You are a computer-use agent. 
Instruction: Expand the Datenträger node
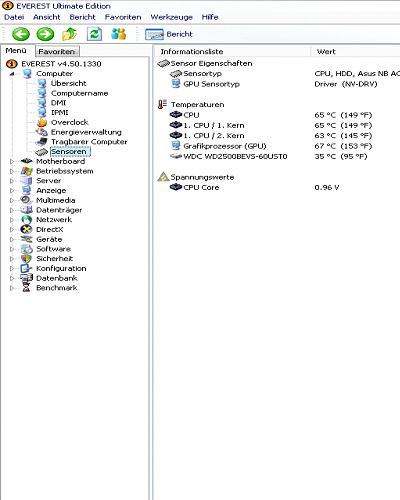(x=12, y=210)
